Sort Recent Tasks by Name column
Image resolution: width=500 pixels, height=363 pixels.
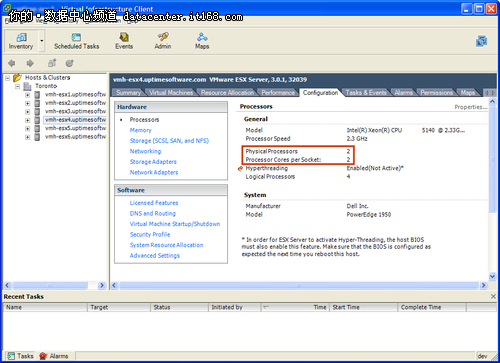[45, 307]
